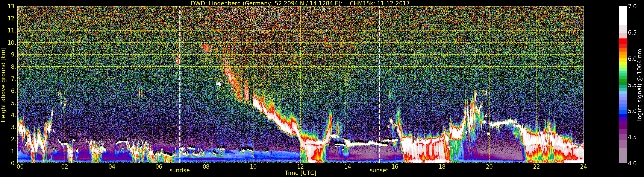Click the y-axis tick label '5.'
Screen dimensions: 644x177
pos(13,103)
